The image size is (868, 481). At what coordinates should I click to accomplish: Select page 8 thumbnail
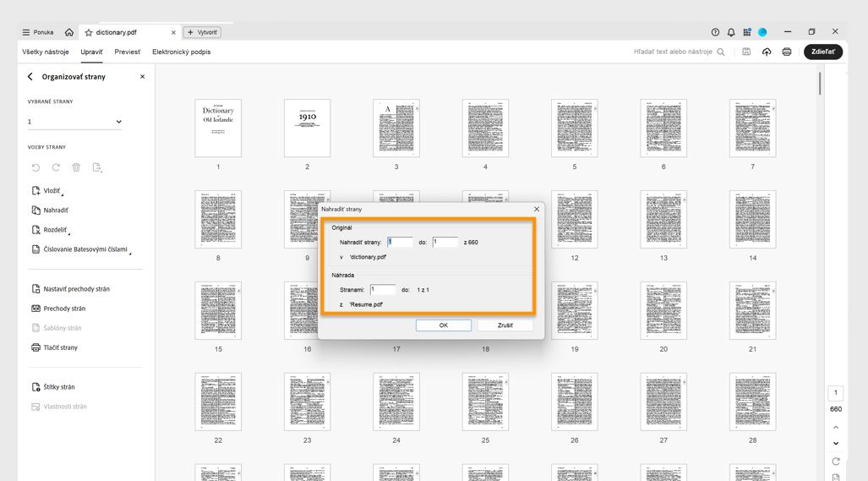(218, 219)
